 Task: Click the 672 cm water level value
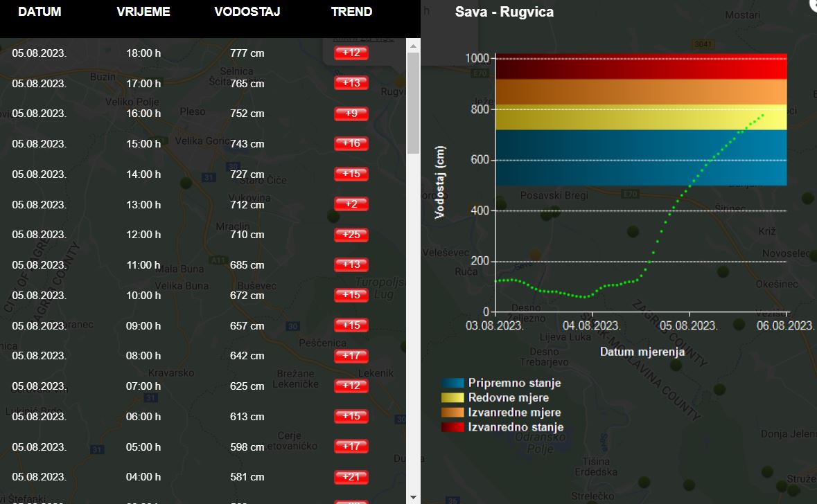click(247, 295)
